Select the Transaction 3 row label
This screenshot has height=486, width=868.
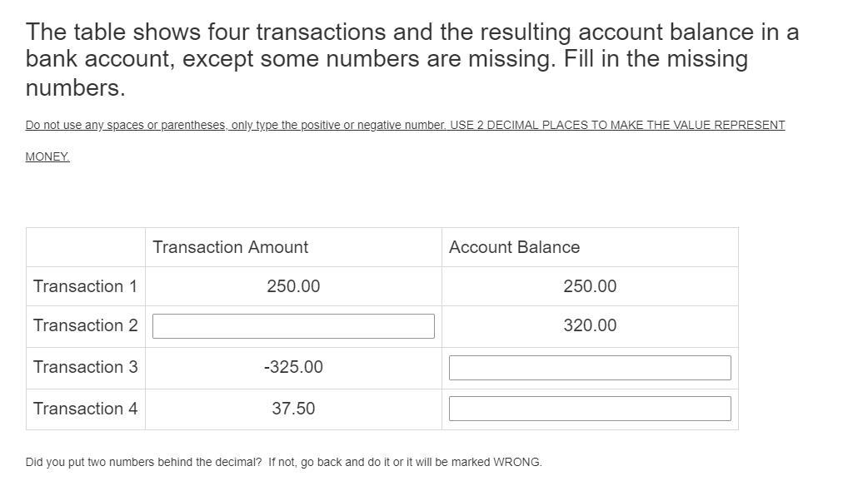85,367
